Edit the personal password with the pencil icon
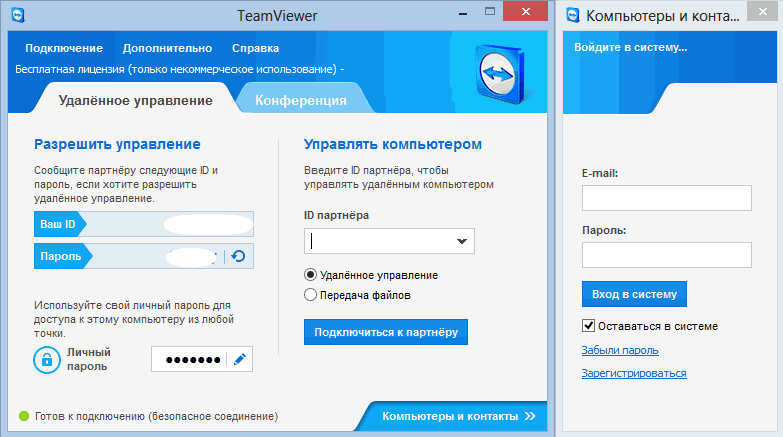The image size is (783, 437). point(240,359)
